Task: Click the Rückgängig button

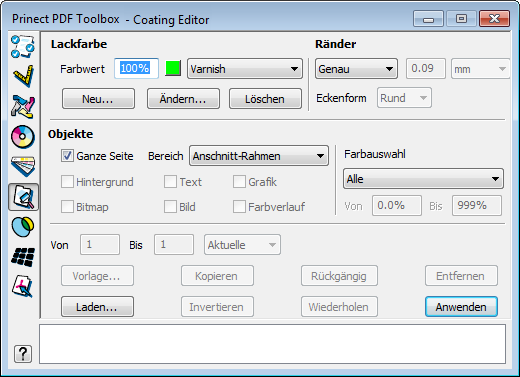Action: pos(339,276)
